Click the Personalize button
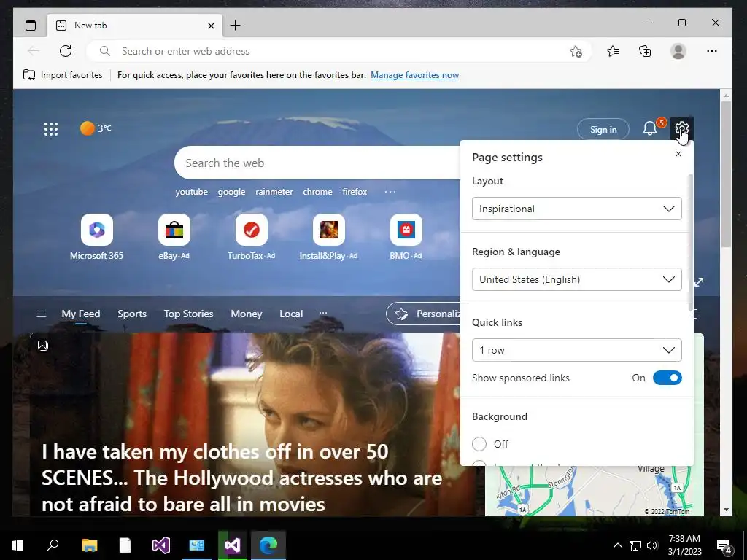The height and width of the screenshot is (560, 747). (424, 314)
